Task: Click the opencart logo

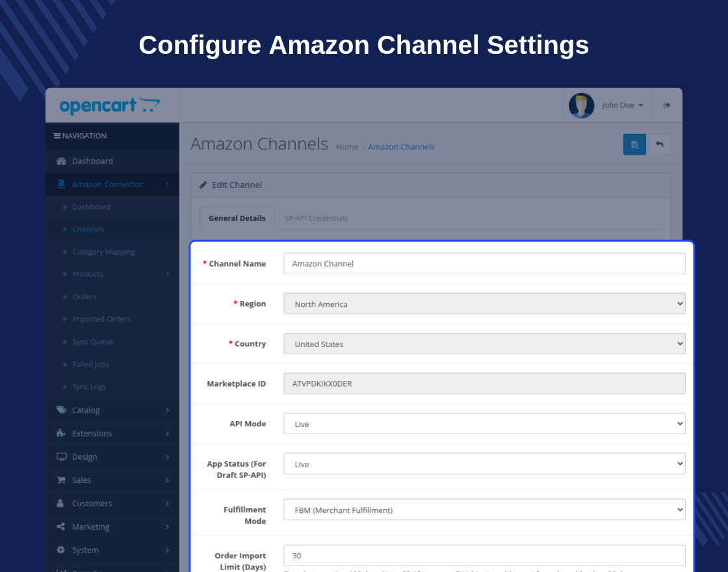Action: pyautogui.click(x=110, y=105)
